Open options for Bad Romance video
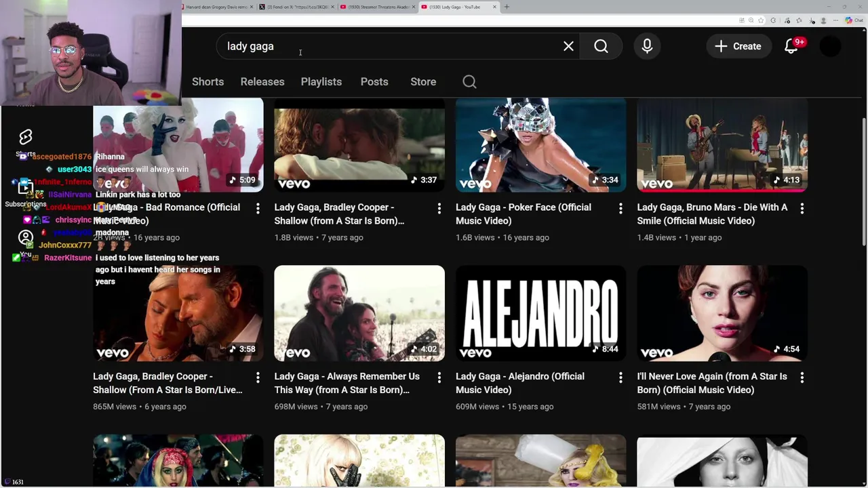The image size is (868, 488). coord(258,209)
